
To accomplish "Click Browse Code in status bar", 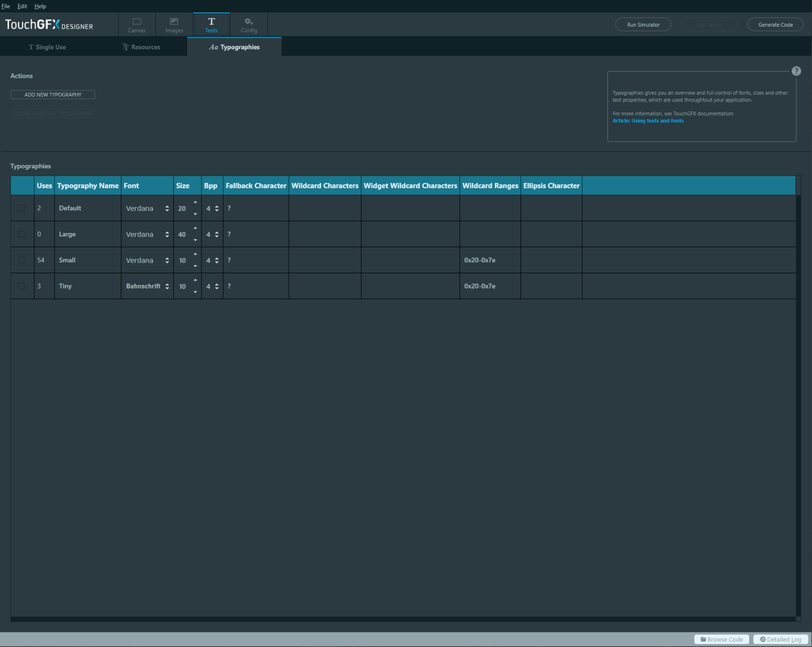I will click(x=722, y=639).
